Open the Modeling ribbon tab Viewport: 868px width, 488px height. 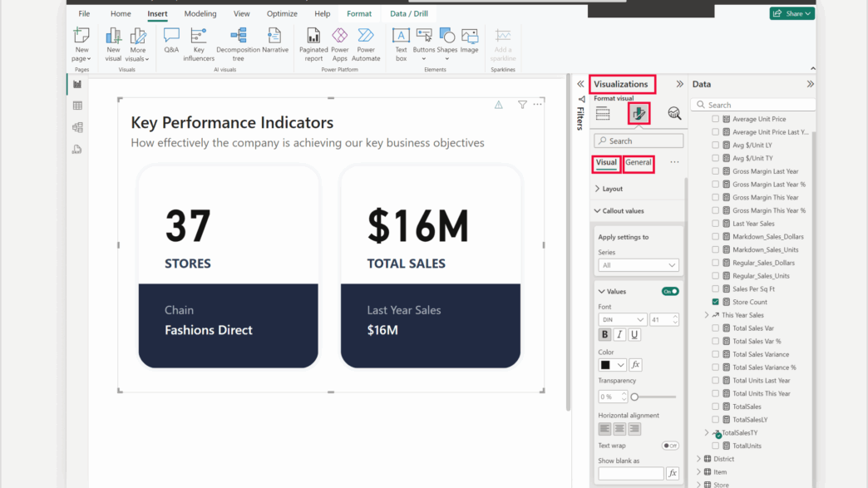[x=200, y=14]
